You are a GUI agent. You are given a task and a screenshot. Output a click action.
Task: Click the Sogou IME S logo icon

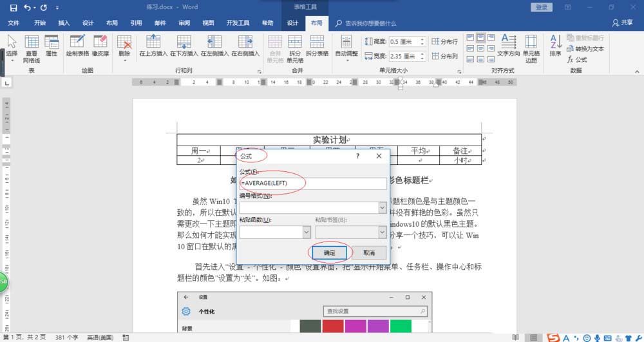[x=553, y=337]
